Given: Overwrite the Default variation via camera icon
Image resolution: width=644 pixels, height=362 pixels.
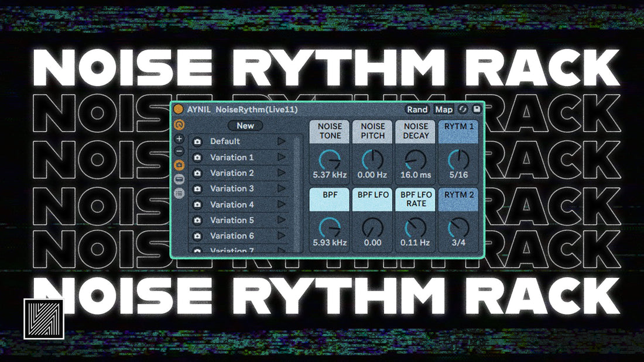Looking at the screenshot, I should coord(197,142).
